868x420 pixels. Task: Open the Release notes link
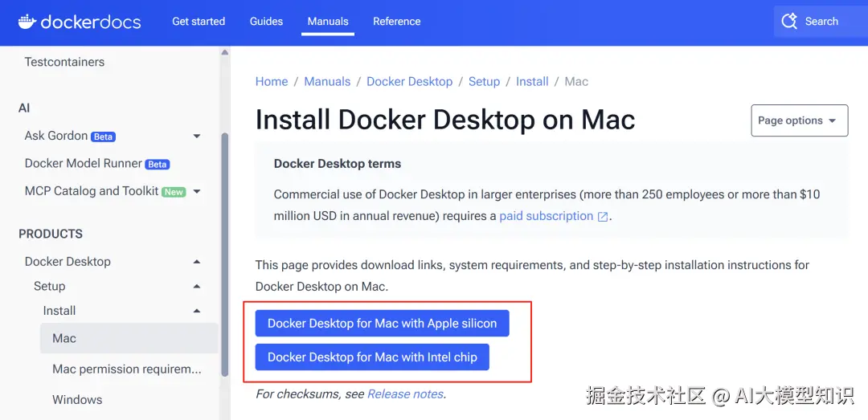coord(405,394)
